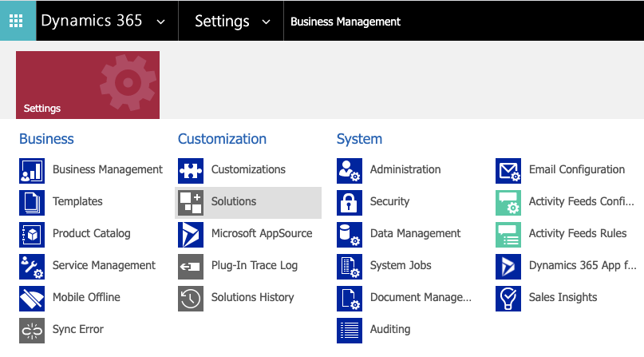
Task: Click the Activity Feeds Configuration icon
Action: click(x=508, y=203)
